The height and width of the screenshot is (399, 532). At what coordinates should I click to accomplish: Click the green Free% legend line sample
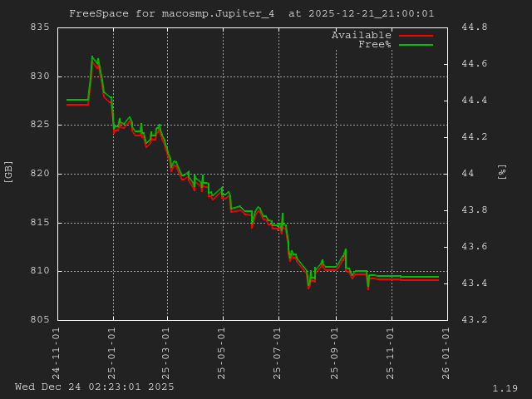click(x=416, y=45)
